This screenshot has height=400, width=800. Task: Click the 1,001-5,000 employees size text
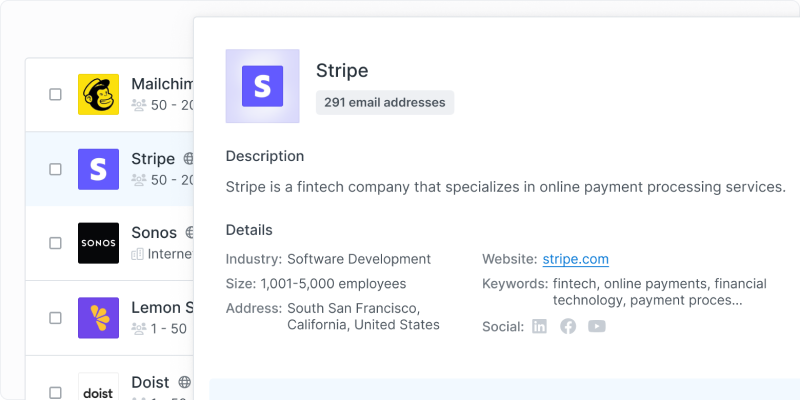(x=333, y=284)
